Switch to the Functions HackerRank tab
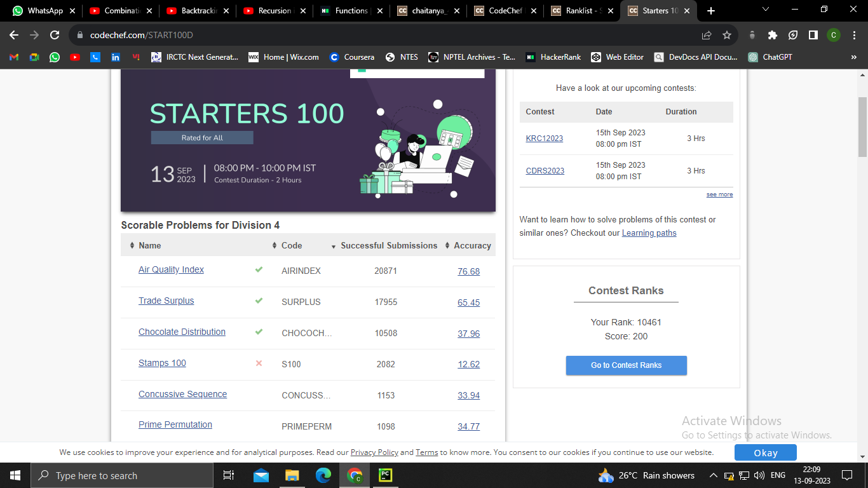 tap(351, 11)
